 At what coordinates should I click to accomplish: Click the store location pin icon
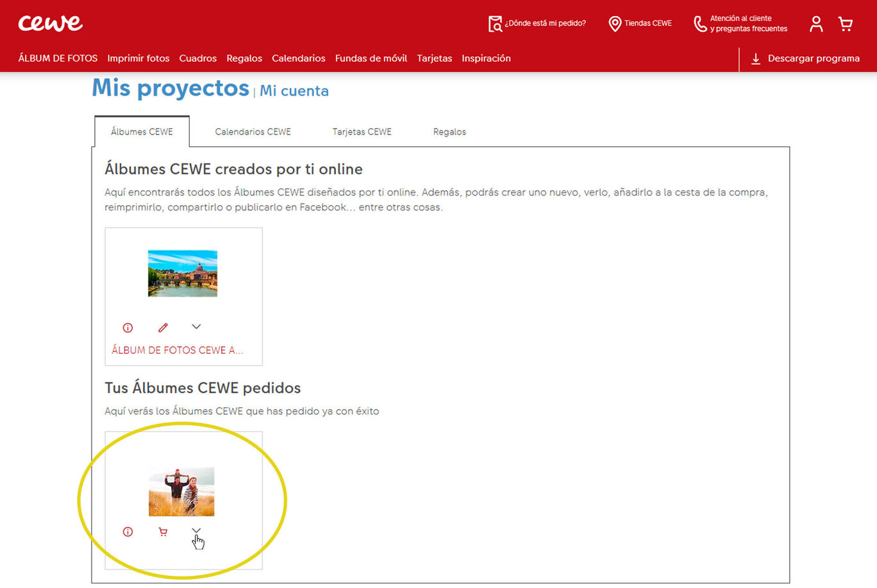[614, 24]
